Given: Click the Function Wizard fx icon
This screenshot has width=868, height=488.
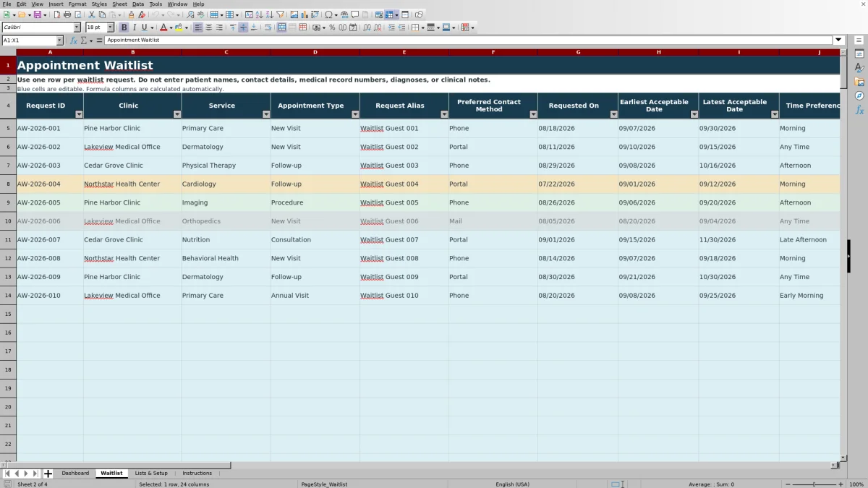Looking at the screenshot, I should pos(74,40).
